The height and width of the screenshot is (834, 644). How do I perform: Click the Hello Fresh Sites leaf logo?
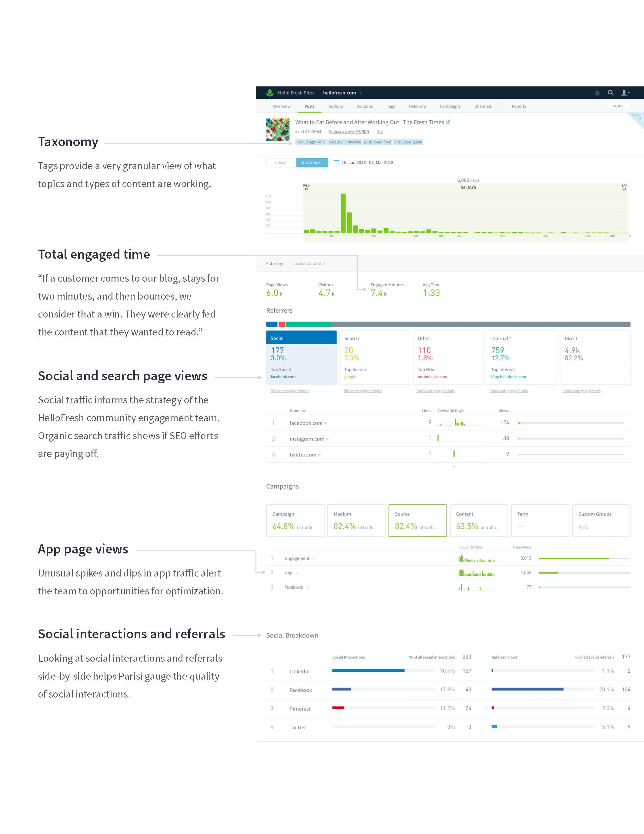(270, 92)
